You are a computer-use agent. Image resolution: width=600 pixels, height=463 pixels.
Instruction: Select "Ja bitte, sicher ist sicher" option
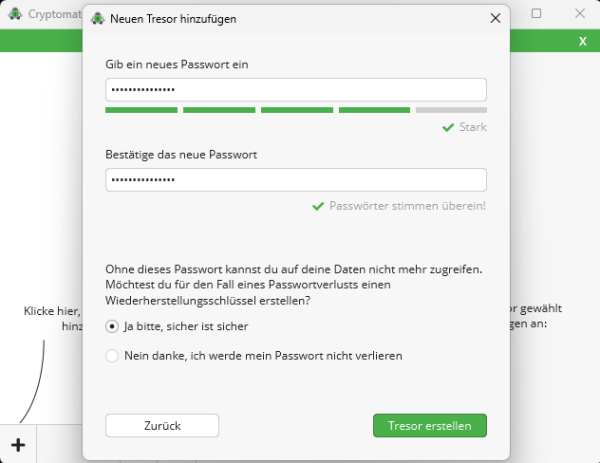point(112,326)
